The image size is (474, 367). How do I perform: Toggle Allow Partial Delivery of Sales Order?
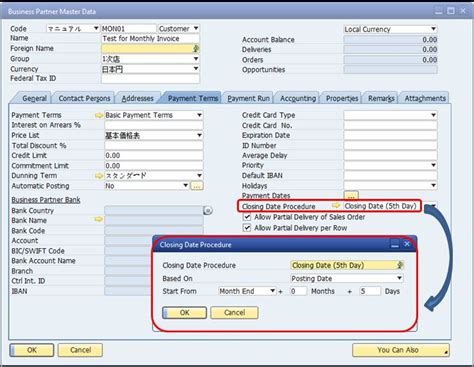click(247, 217)
